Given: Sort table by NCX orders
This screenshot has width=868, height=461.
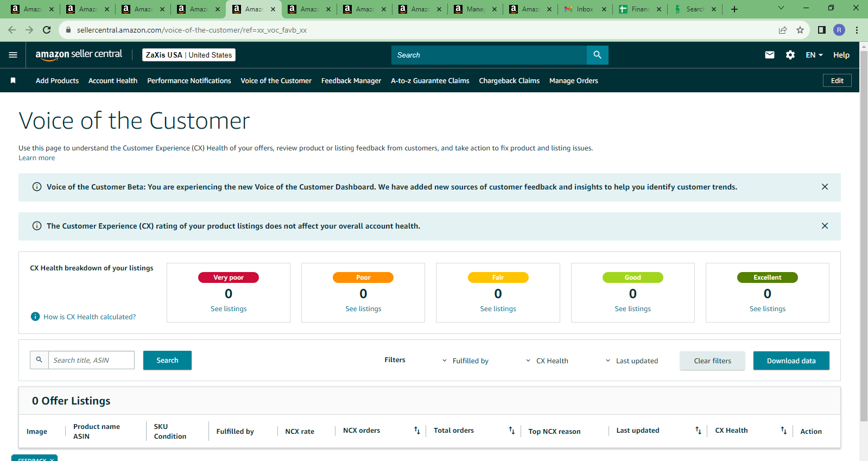Looking at the screenshot, I should [x=417, y=431].
